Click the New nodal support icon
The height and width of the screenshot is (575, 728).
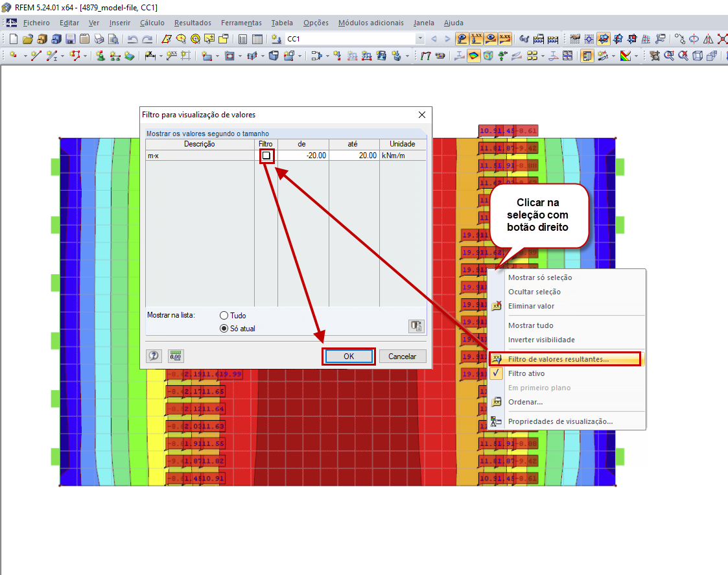coord(100,56)
